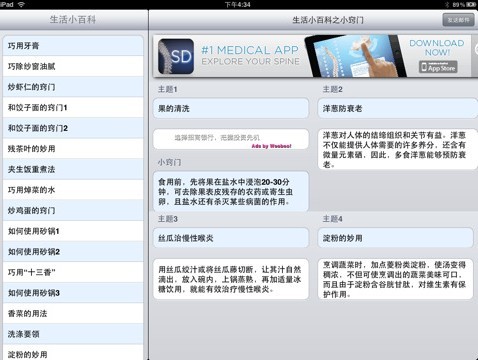
Task: Open the Ads by Wooboo text ad
Action: (x=231, y=139)
